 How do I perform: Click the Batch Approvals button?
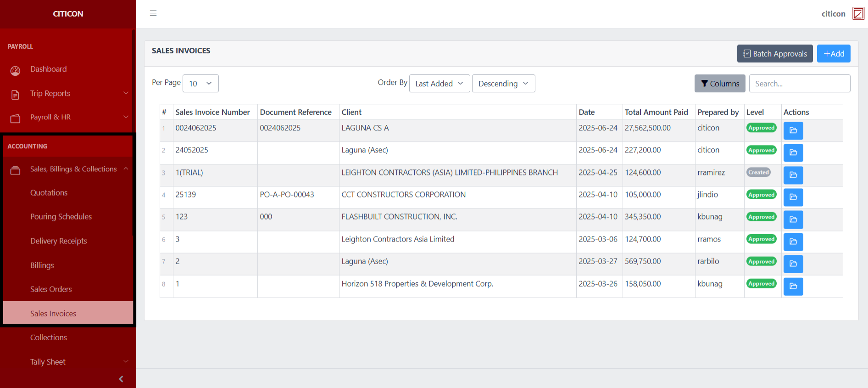click(775, 54)
